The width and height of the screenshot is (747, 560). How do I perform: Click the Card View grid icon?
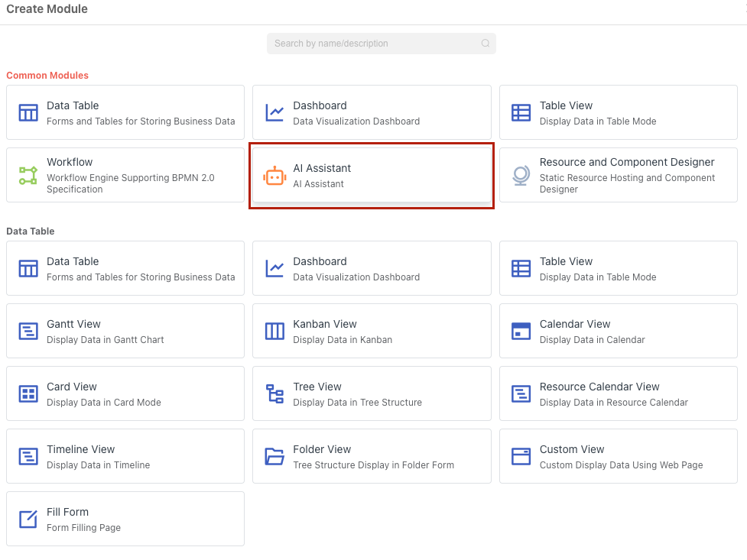[x=28, y=393]
